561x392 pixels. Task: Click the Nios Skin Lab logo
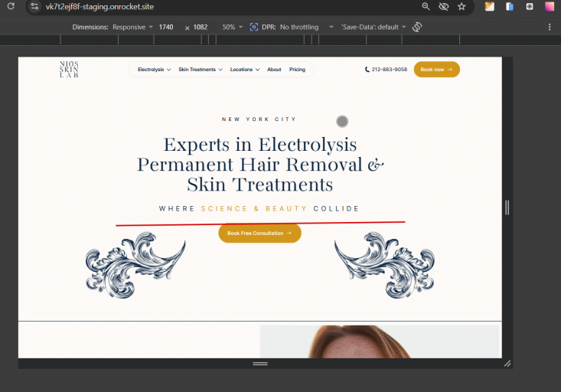(x=69, y=70)
